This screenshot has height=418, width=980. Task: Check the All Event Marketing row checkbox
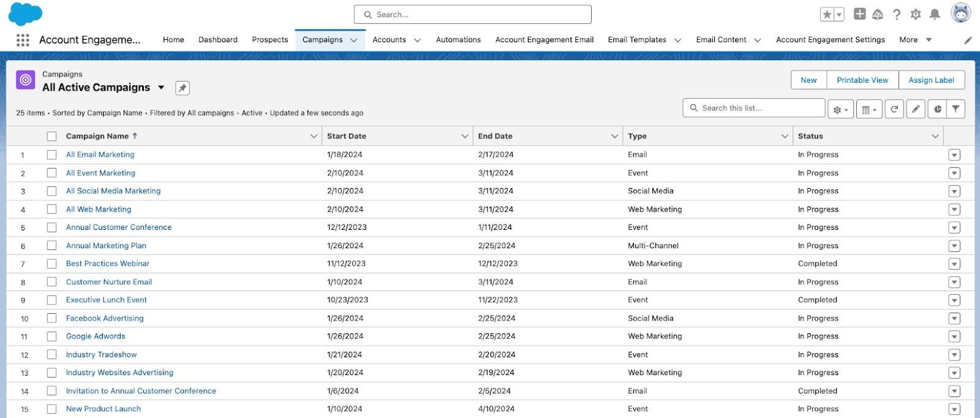[51, 173]
